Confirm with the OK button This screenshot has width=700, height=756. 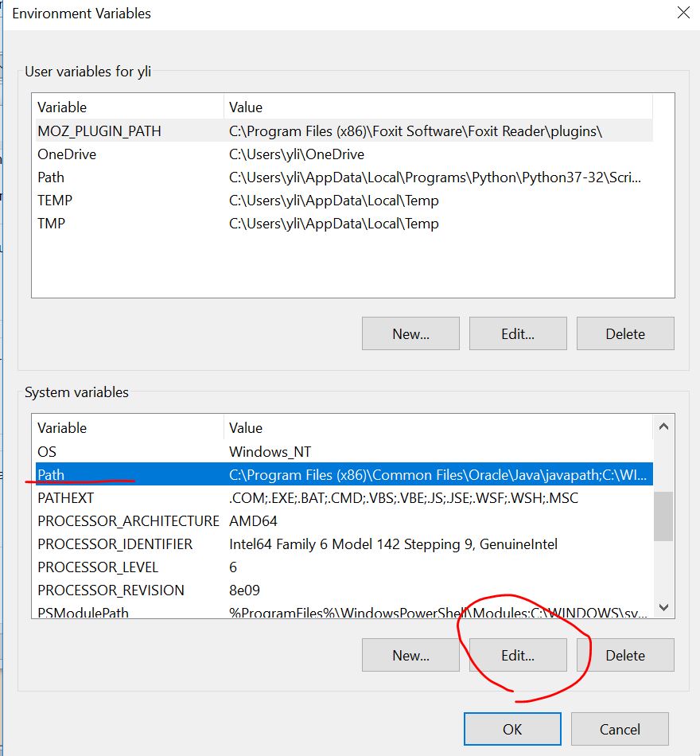(512, 729)
